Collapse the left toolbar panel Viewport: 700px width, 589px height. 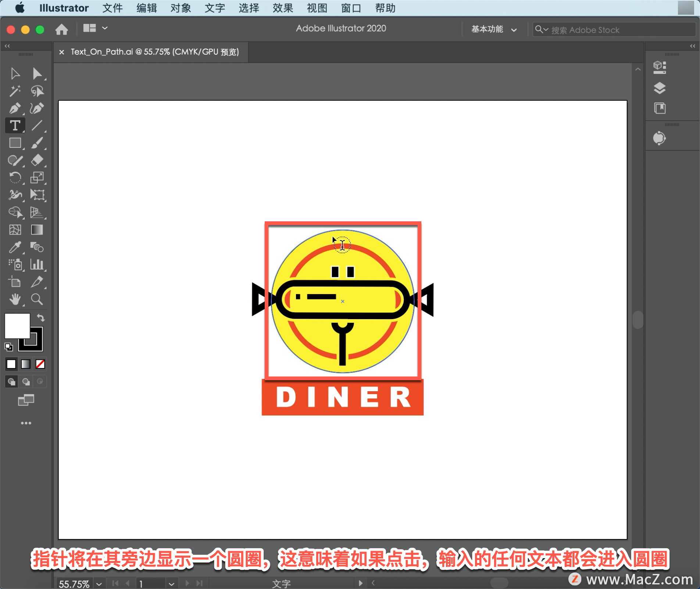(x=7, y=46)
